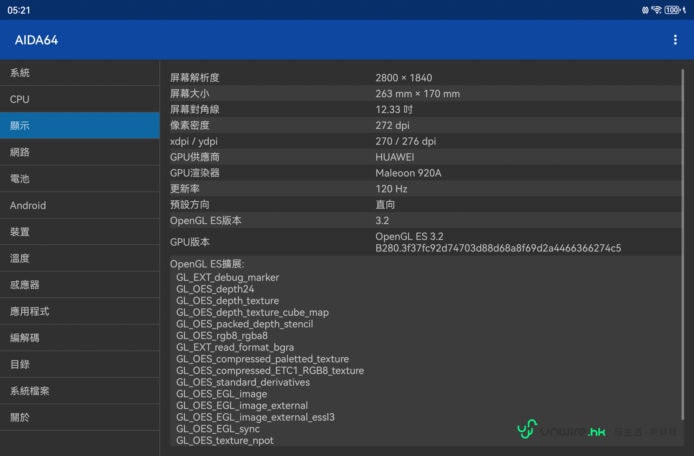Select the 直向 orientation value

385,205
